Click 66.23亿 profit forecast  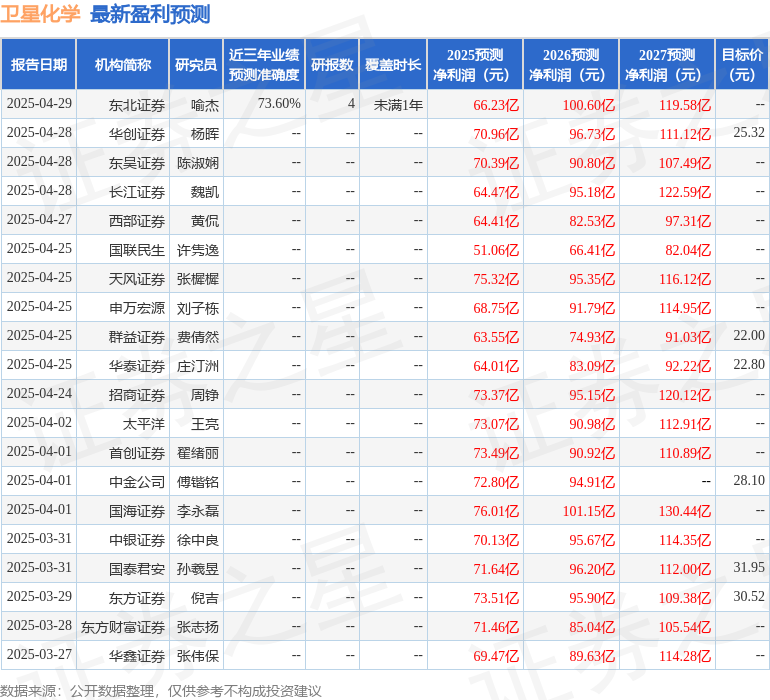coord(496,105)
